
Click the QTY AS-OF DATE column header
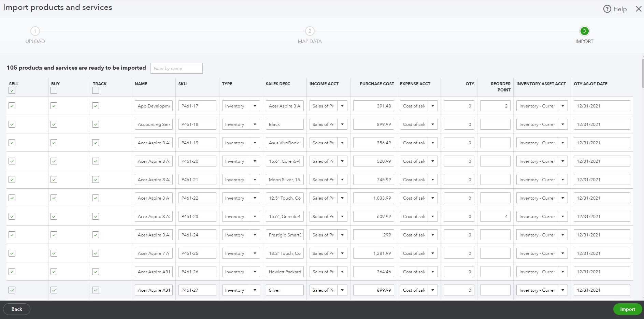pos(590,84)
